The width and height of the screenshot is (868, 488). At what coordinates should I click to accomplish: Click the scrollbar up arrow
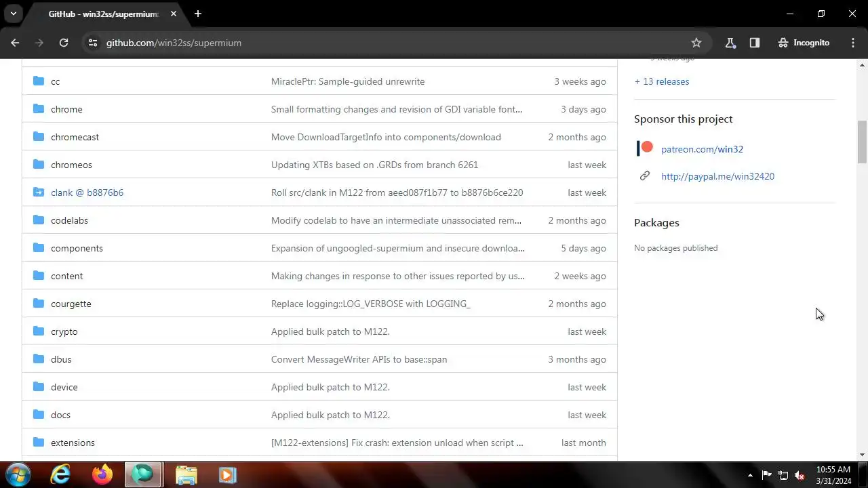point(863,65)
